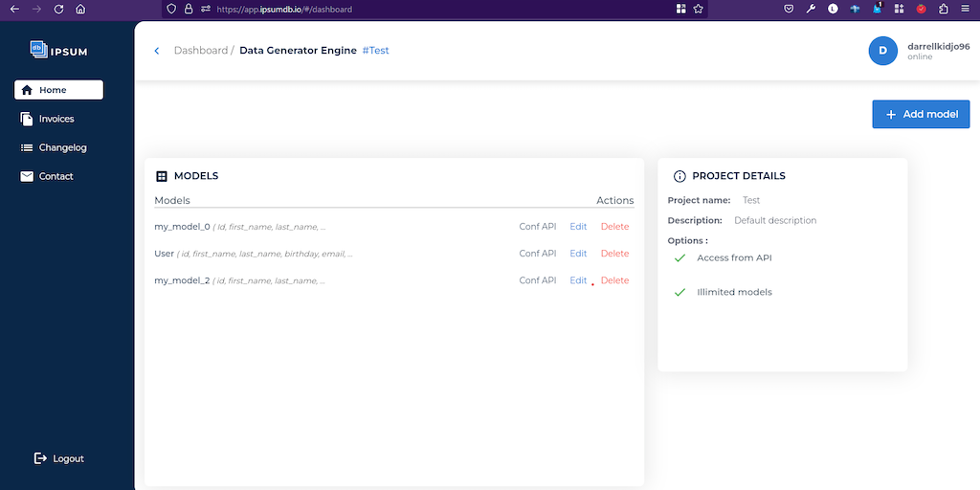The image size is (980, 490).
Task: Click the IPSUM logo in sidebar
Action: point(58,48)
